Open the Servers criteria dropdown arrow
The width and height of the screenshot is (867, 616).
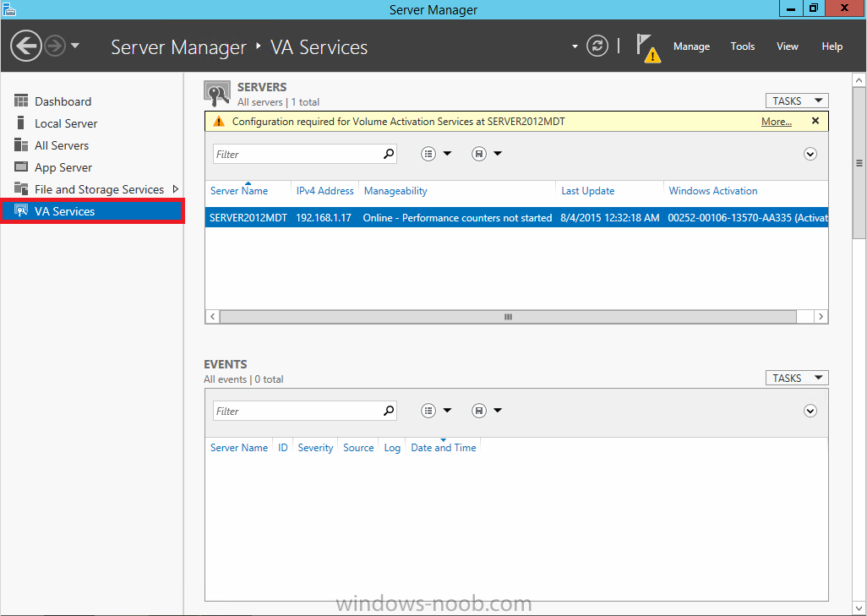point(447,154)
